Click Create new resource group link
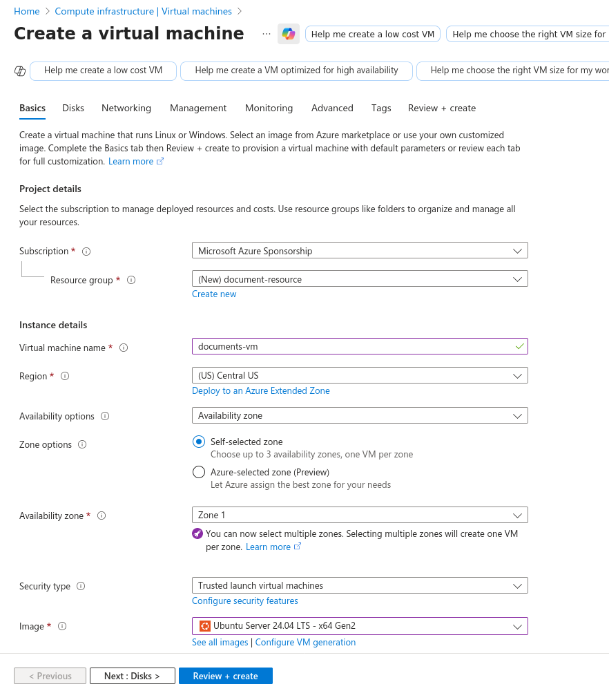The height and width of the screenshot is (700, 609). pyautogui.click(x=214, y=294)
